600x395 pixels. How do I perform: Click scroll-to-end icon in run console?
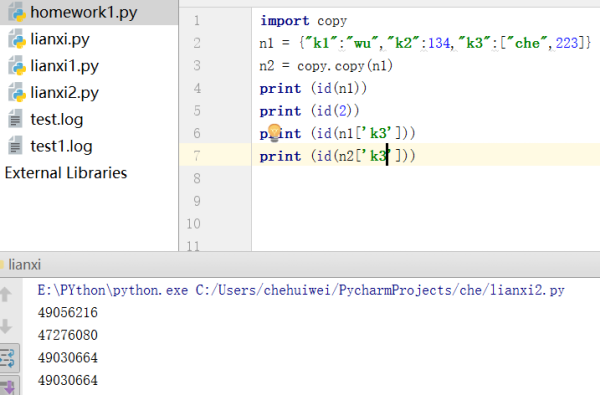8,387
